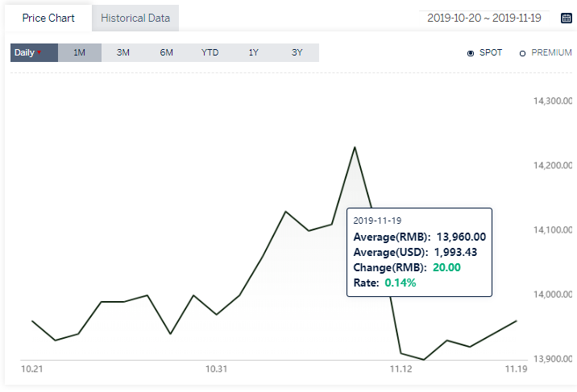Switch to the Price Chart tab

point(48,18)
